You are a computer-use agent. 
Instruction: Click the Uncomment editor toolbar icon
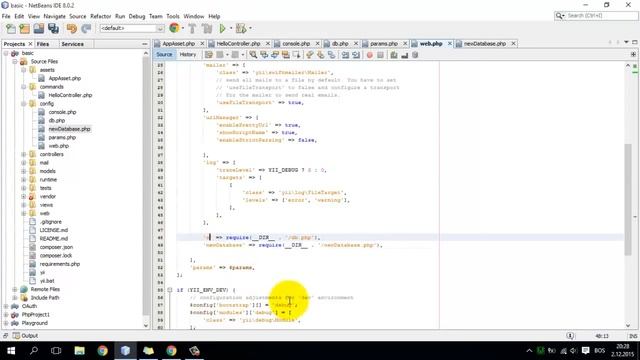point(404,55)
